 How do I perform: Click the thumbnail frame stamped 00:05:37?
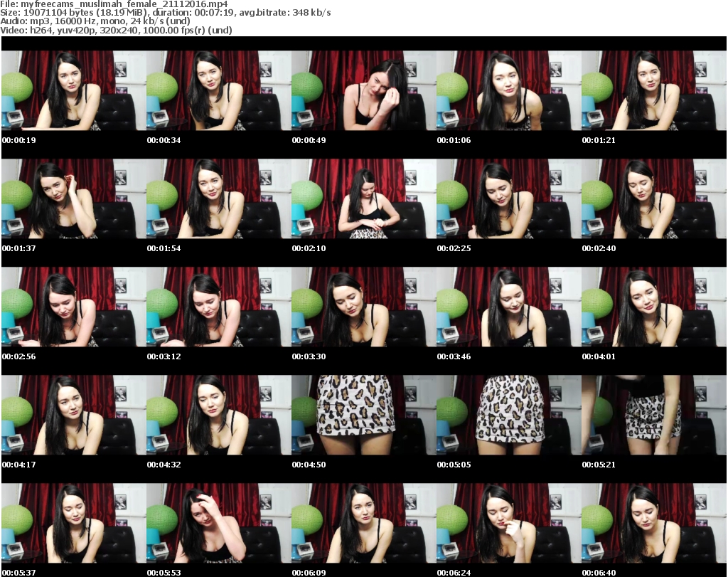pos(74,524)
